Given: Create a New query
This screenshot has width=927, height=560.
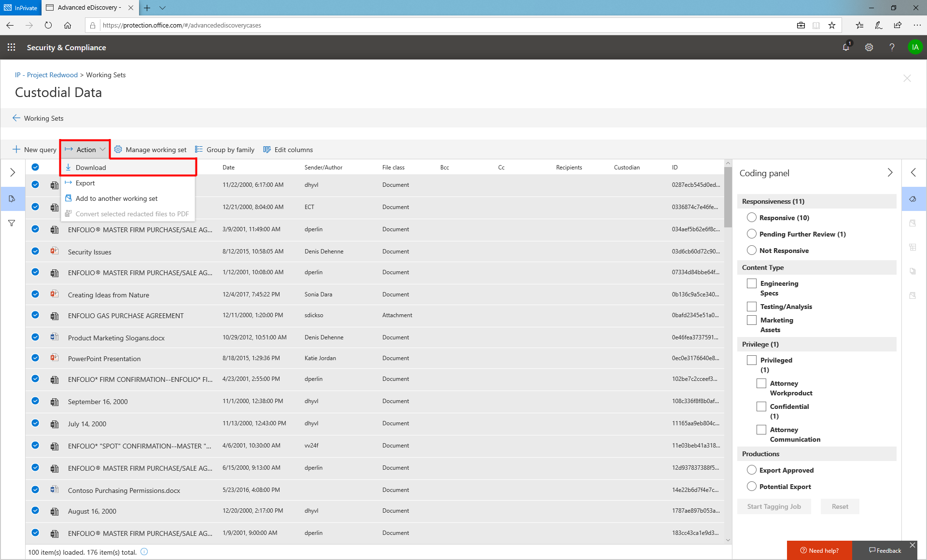Looking at the screenshot, I should point(34,150).
